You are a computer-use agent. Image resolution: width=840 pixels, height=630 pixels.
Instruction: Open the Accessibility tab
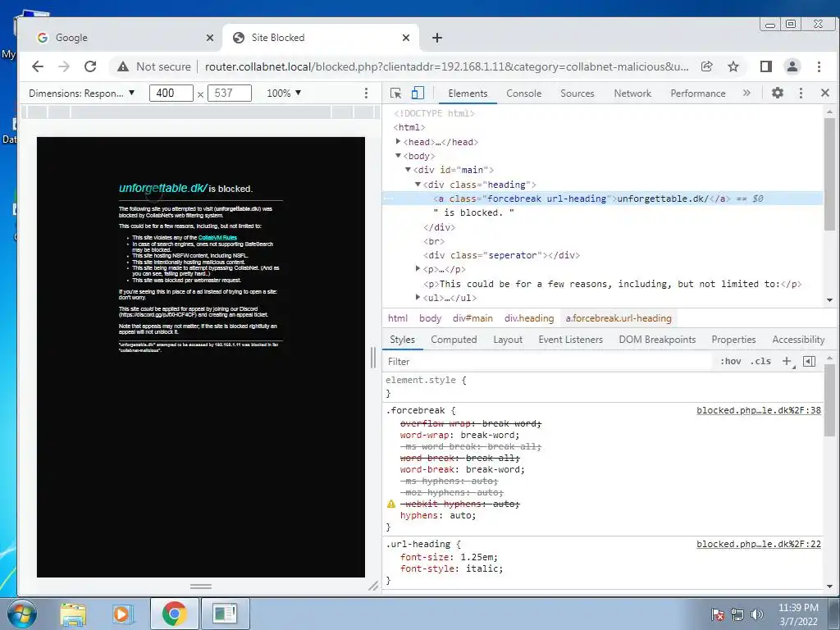[797, 339]
